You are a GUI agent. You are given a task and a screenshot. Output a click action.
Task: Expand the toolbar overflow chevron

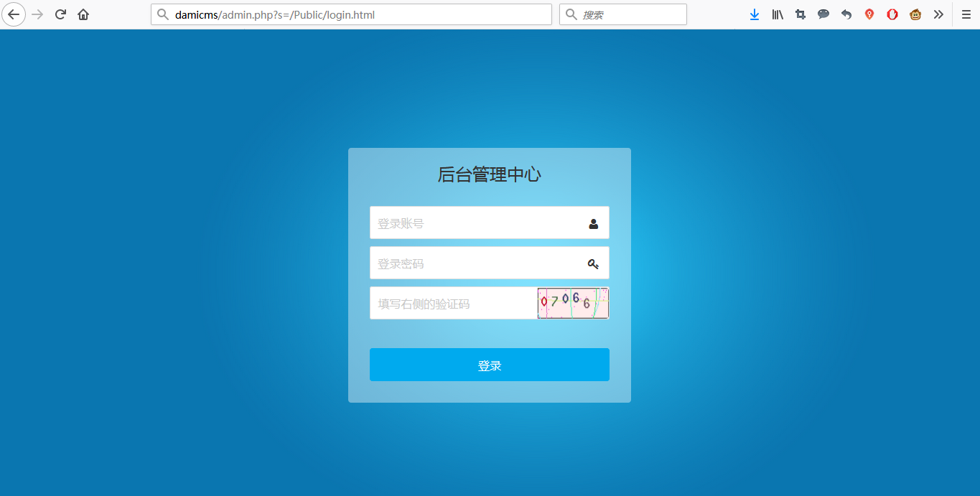point(938,14)
